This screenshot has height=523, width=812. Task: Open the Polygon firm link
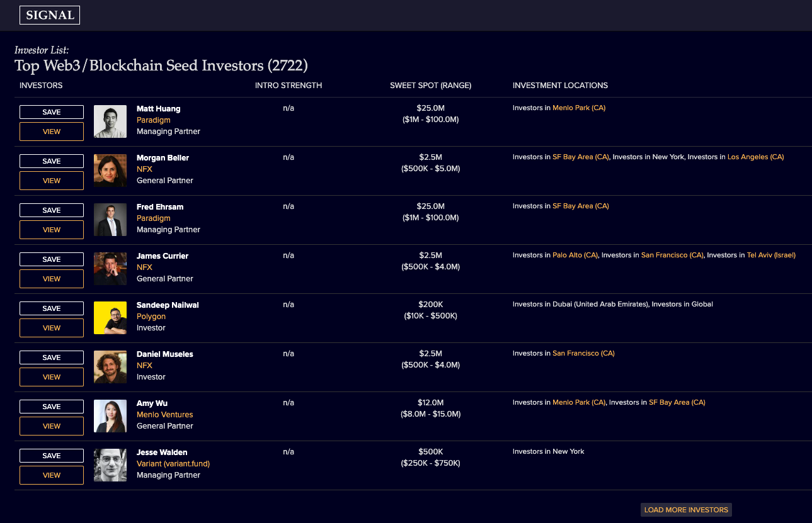151,317
